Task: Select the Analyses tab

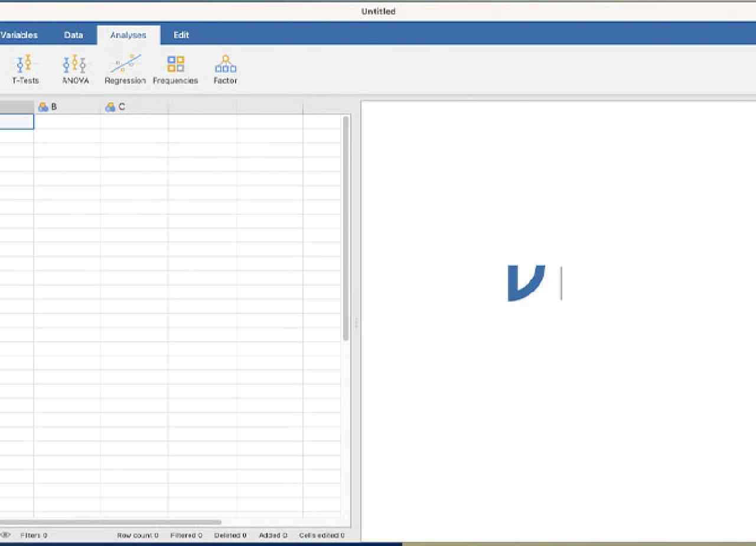Action: tap(128, 35)
